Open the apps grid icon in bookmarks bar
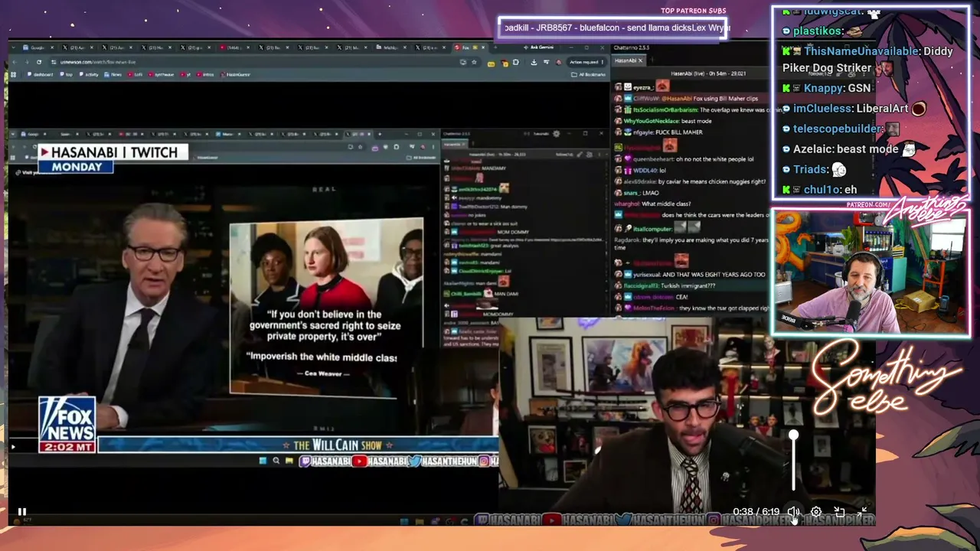The image size is (980, 551). click(13, 74)
